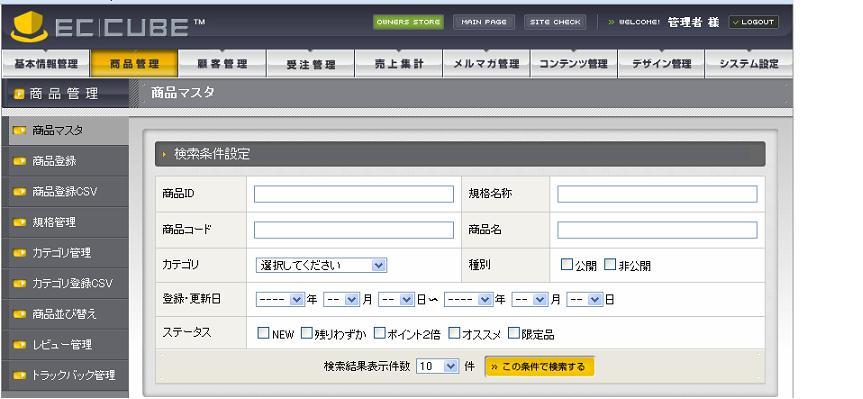Open レビュー管理 in sidebar
Image resolution: width=863 pixels, height=399 pixels.
(x=65, y=345)
